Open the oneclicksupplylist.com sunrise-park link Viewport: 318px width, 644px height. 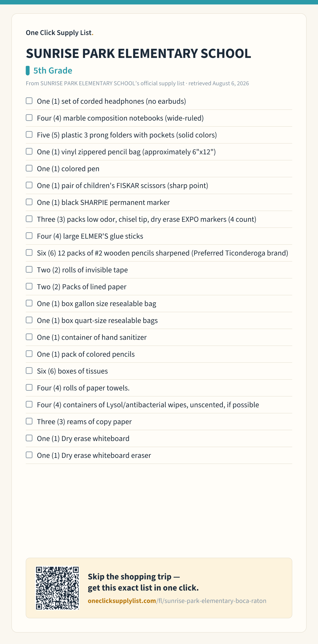[x=177, y=601]
